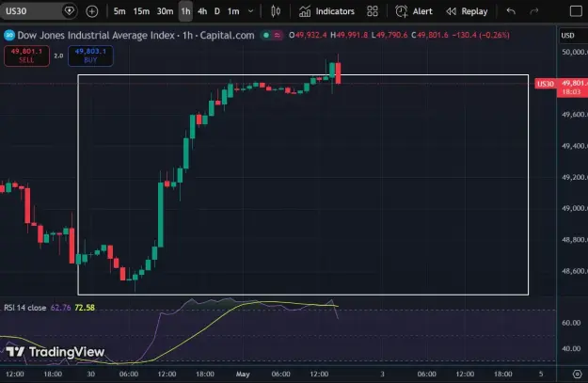The width and height of the screenshot is (588, 383).
Task: Click the 2.0 spread value
Action: (58, 56)
